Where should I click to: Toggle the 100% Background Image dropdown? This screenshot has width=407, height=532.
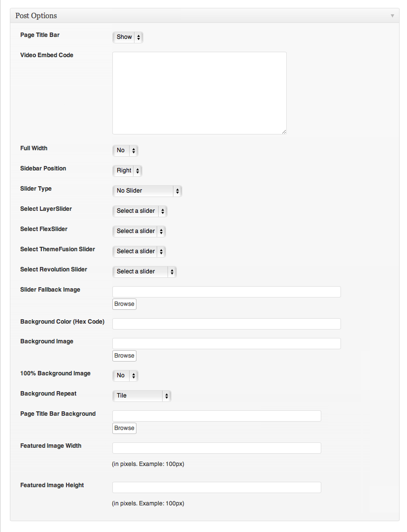[x=125, y=375]
